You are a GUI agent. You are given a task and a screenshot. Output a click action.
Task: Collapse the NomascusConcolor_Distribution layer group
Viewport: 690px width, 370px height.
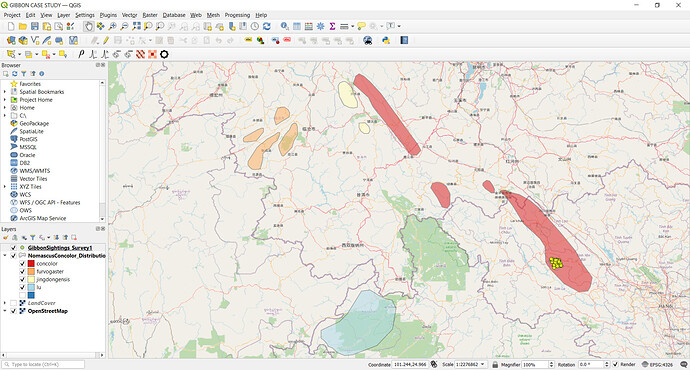coord(5,256)
